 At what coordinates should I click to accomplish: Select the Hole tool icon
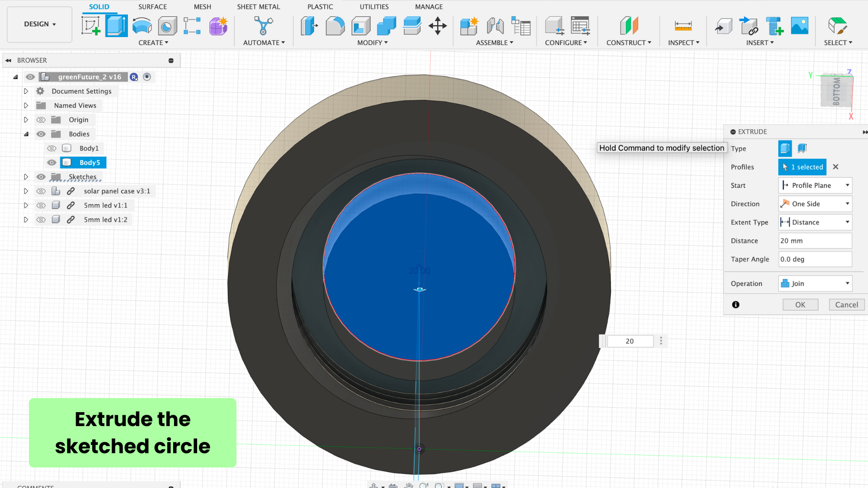(x=167, y=26)
